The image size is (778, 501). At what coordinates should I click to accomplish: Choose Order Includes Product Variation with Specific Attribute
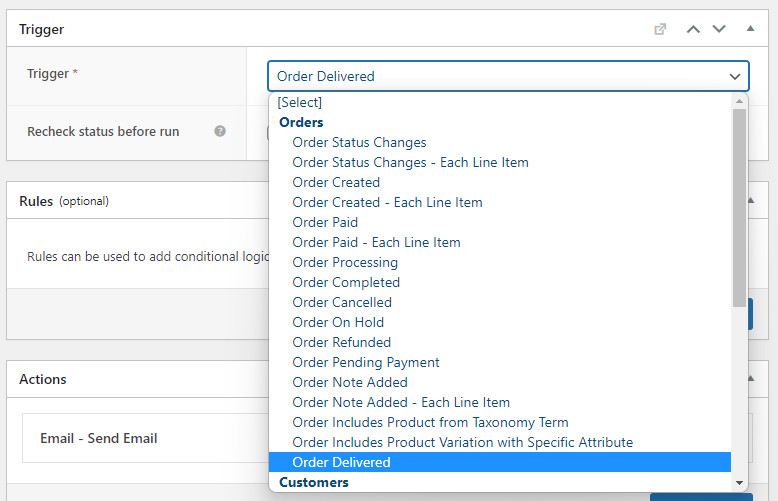point(500,442)
